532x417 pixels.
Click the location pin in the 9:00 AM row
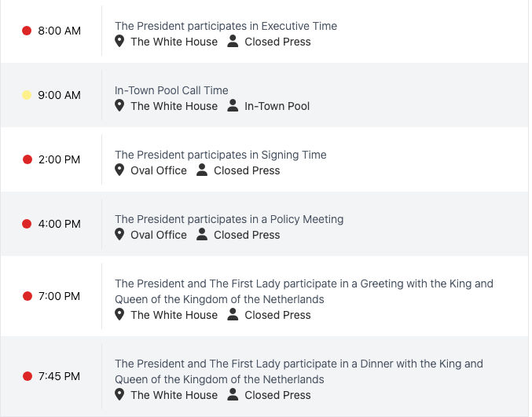[119, 106]
